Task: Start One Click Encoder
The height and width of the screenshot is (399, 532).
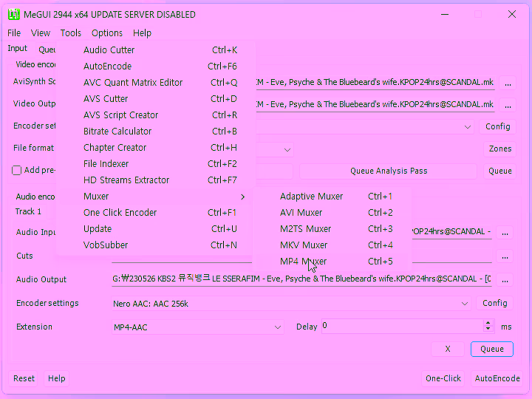Action: tap(154, 213)
